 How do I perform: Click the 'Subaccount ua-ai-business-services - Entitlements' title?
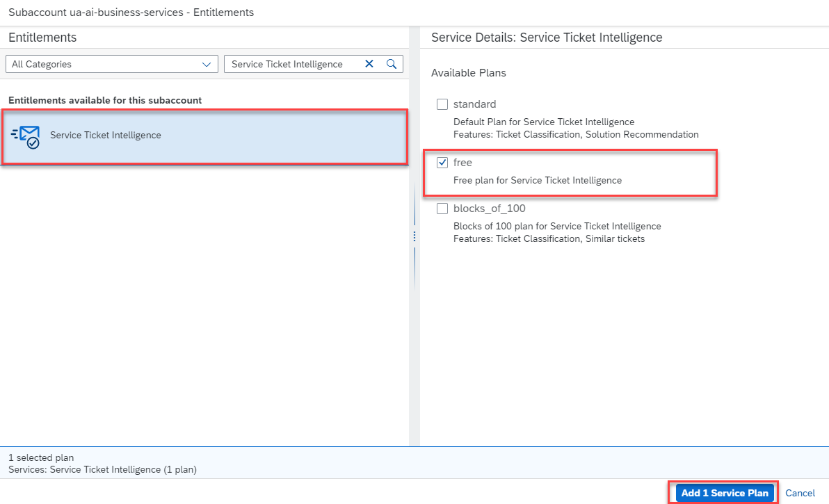131,12
